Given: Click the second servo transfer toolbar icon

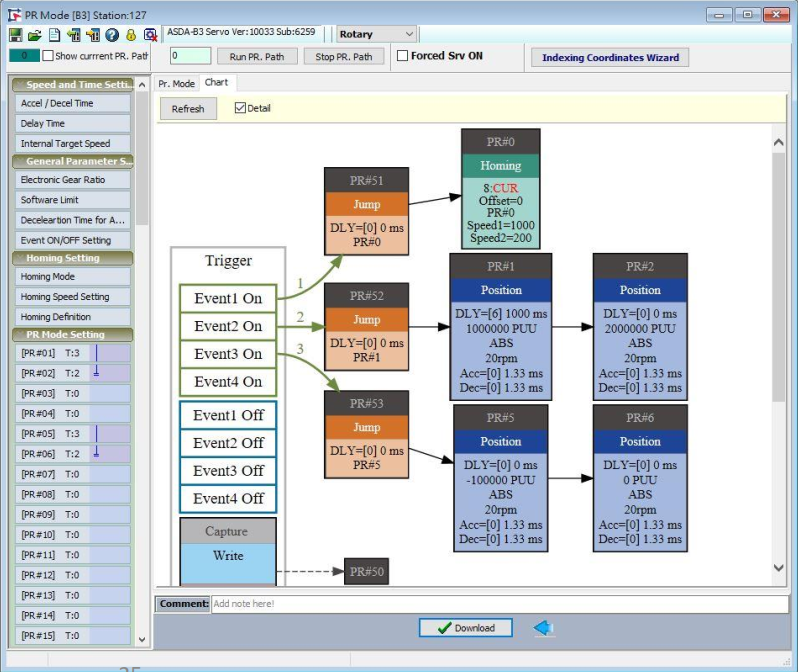Looking at the screenshot, I should click(93, 35).
